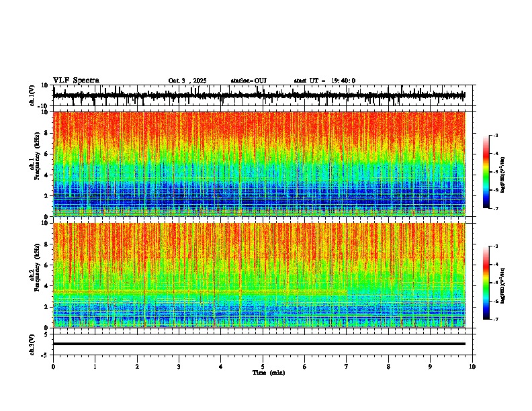This screenshot has height=411, width=532.
Task: Click the time axis tick label '5'
Action: pos(263,367)
